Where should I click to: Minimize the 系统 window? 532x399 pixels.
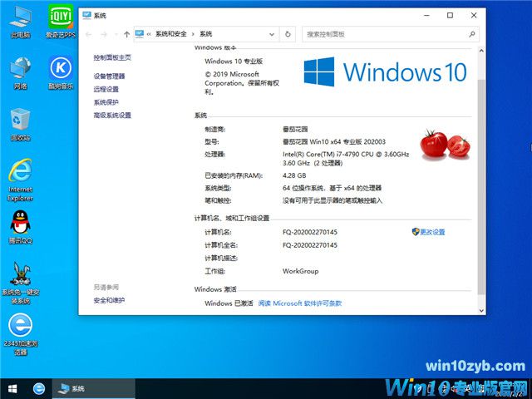coord(427,15)
